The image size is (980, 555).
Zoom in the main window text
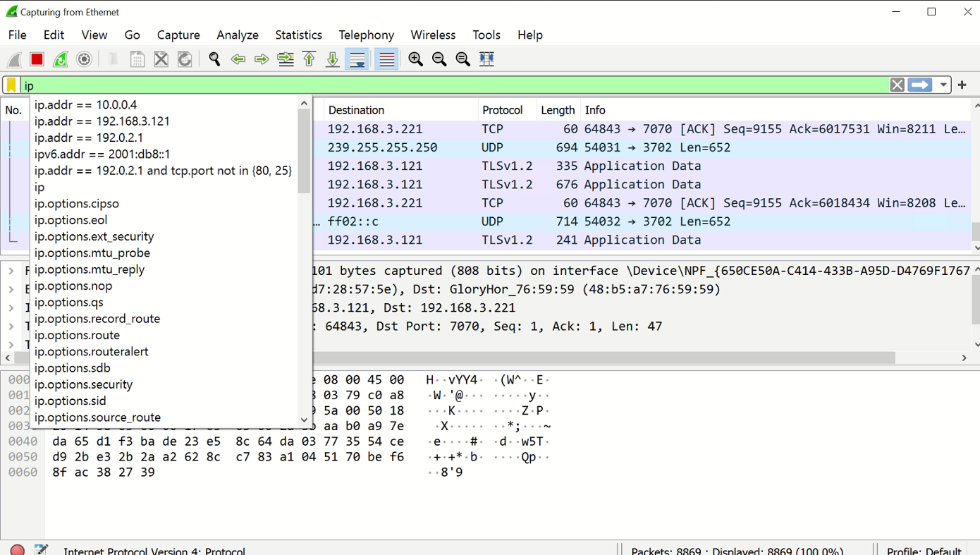(x=416, y=59)
